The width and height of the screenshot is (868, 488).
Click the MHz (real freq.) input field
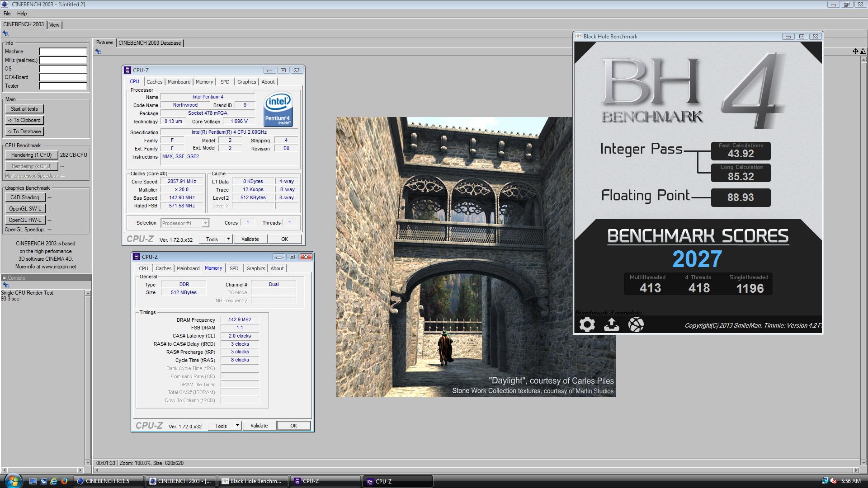coord(63,60)
